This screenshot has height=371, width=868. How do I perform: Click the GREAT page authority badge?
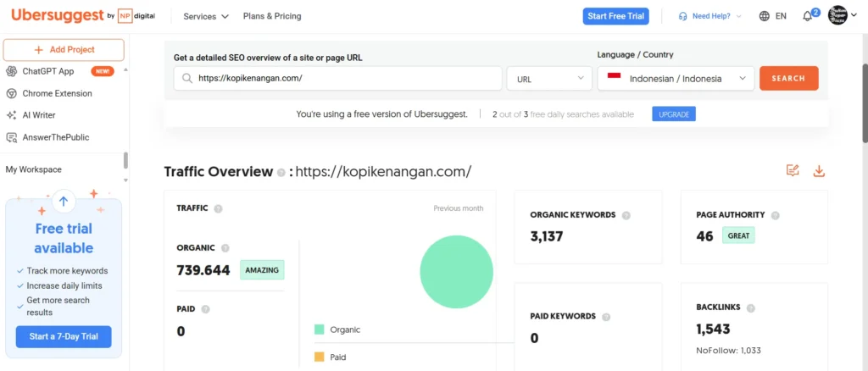pyautogui.click(x=738, y=235)
